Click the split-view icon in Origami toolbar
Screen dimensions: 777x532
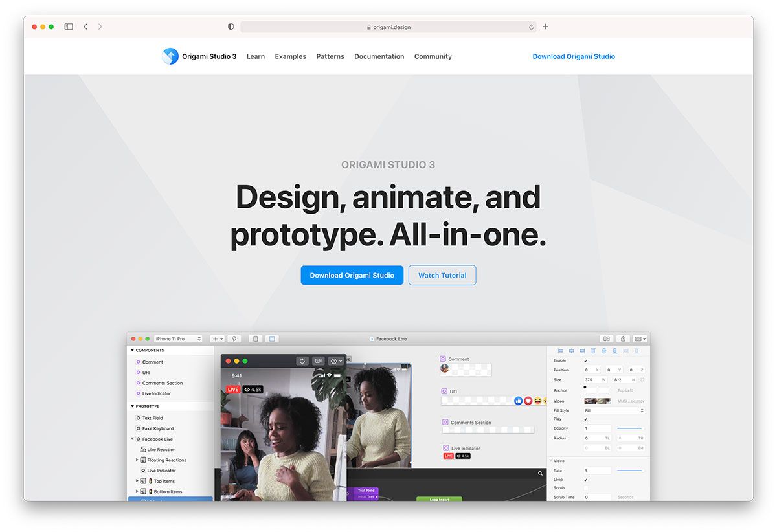(x=606, y=338)
